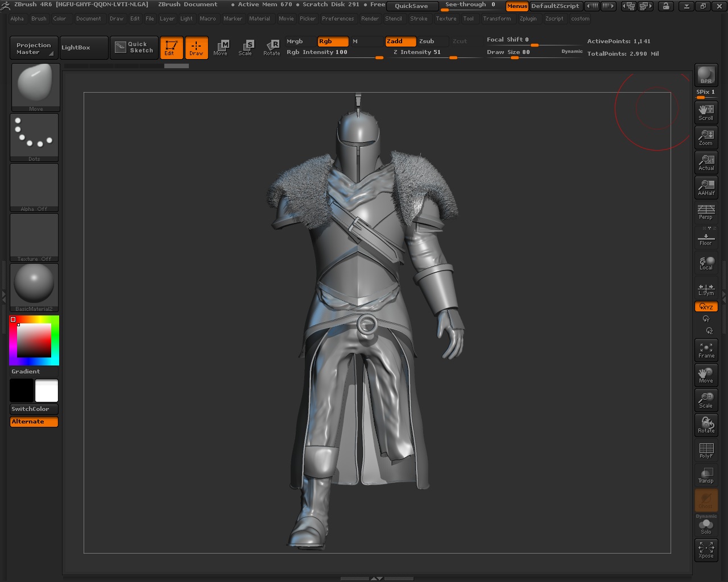This screenshot has height=582, width=728.
Task: Open Xpose exploded view
Action: click(x=706, y=550)
